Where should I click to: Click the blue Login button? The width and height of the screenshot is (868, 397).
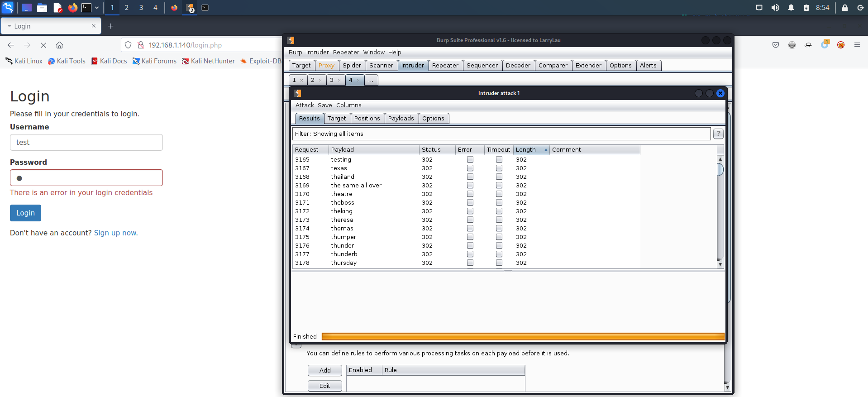[25, 213]
